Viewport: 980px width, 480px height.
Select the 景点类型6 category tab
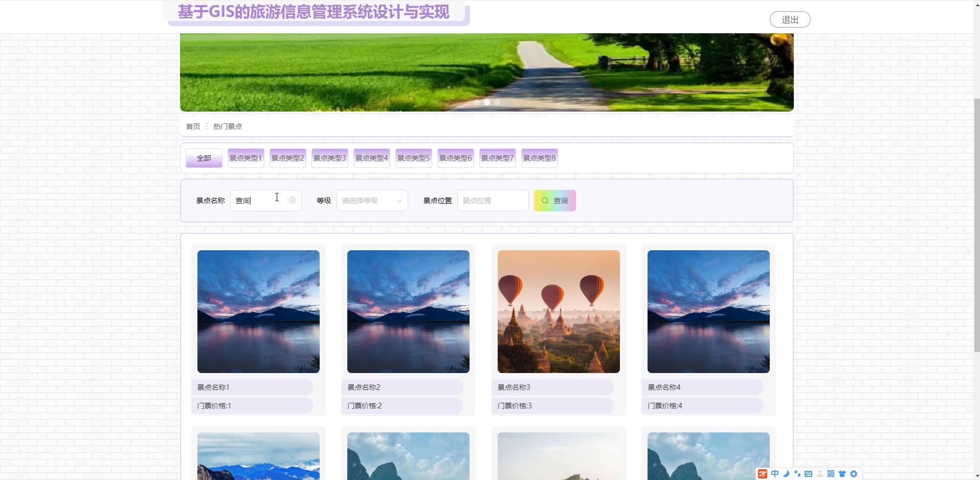tap(455, 158)
